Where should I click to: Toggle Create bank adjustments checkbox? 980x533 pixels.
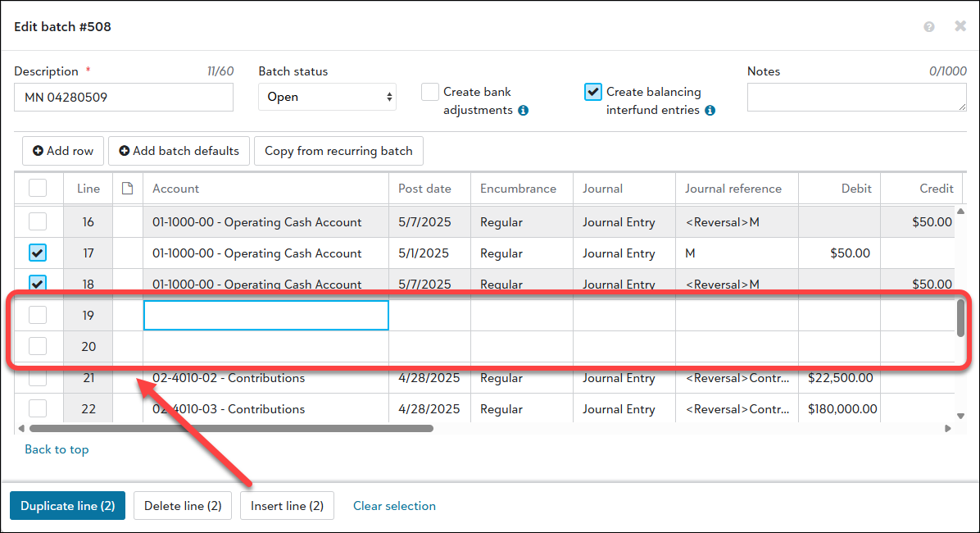(x=430, y=92)
